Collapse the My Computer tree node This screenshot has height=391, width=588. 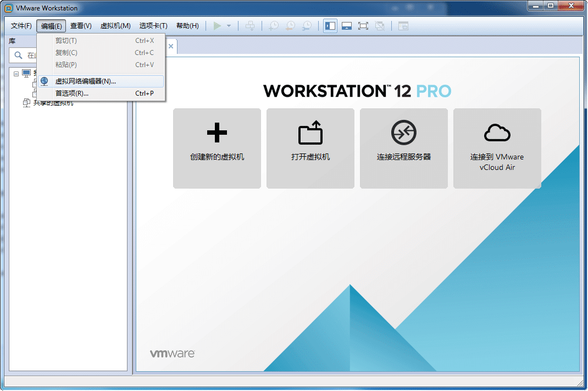click(x=16, y=74)
